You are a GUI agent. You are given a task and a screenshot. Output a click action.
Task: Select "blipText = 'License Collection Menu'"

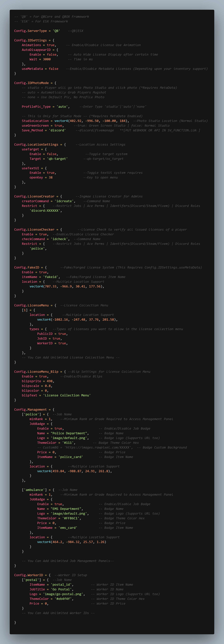(56, 396)
